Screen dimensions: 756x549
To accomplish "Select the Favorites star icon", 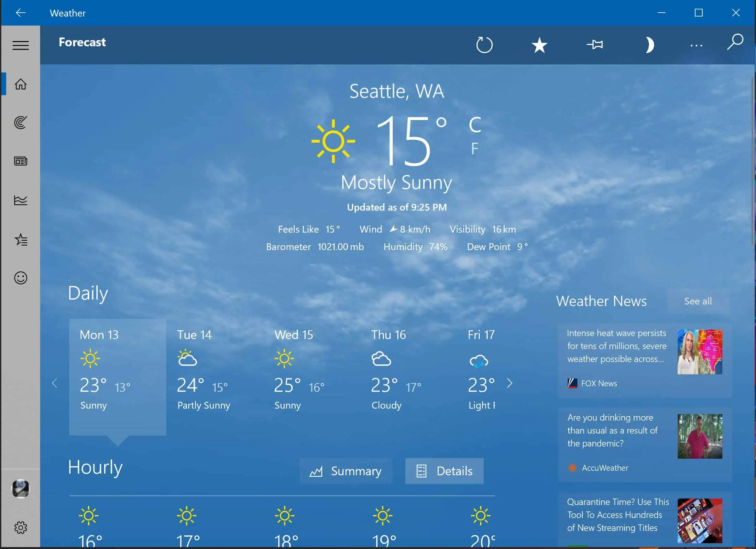I will coord(539,45).
